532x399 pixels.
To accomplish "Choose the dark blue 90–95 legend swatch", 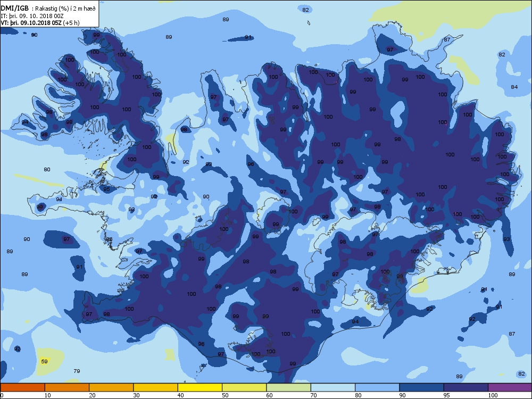I will coord(422,387).
